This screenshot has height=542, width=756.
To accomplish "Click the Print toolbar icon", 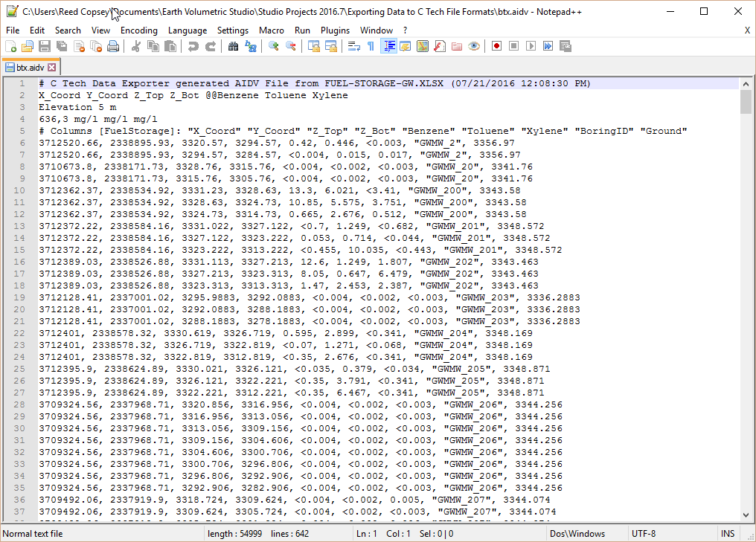I will click(x=113, y=46).
